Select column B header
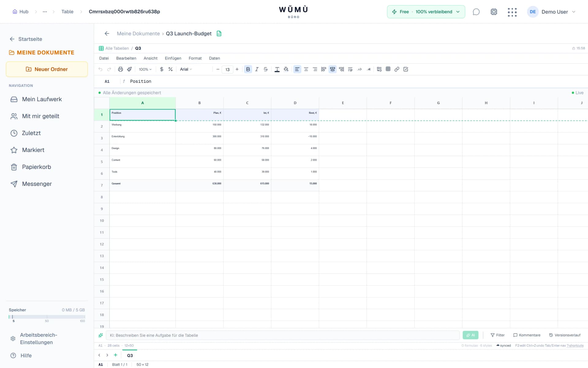 199,103
